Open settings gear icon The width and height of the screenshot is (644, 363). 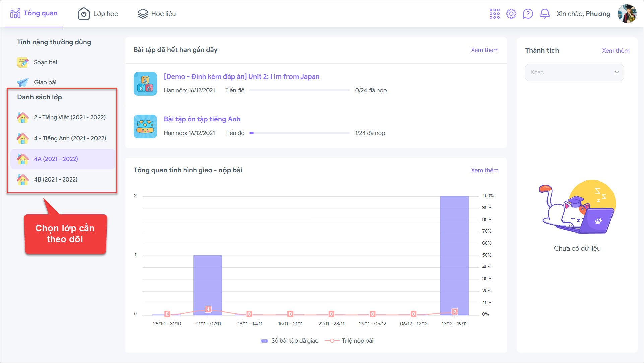[x=511, y=14]
